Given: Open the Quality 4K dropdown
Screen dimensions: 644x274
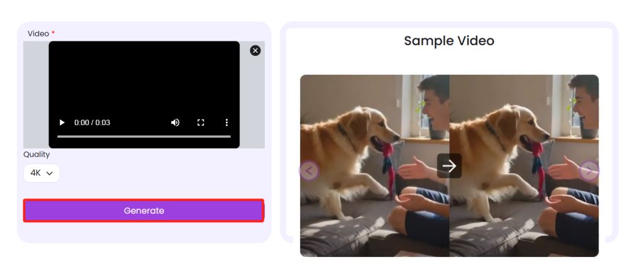Looking at the screenshot, I should (x=42, y=173).
